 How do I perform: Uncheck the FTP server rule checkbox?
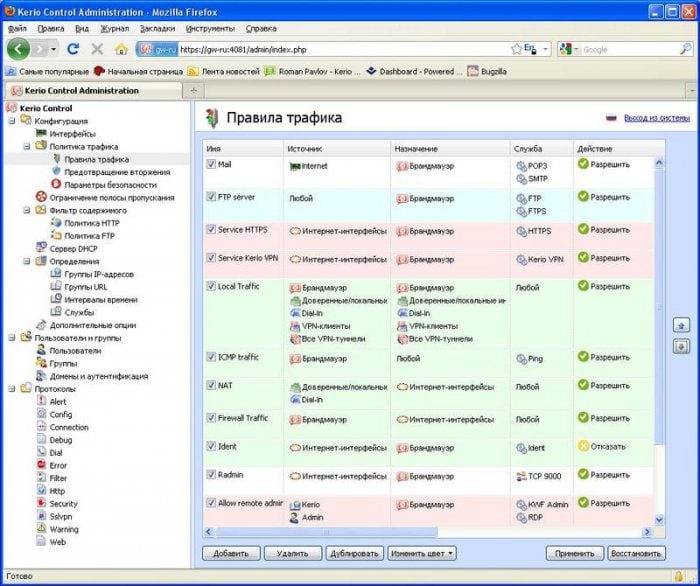pos(211,197)
